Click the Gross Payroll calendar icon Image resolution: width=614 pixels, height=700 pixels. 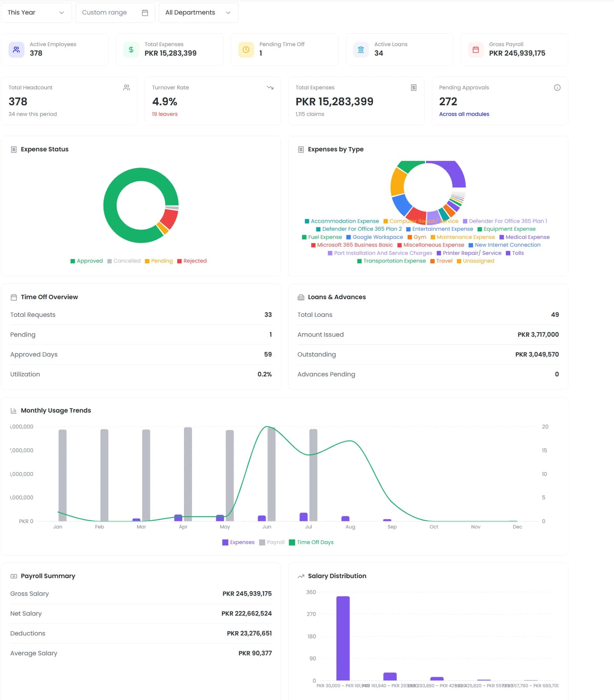point(476,49)
